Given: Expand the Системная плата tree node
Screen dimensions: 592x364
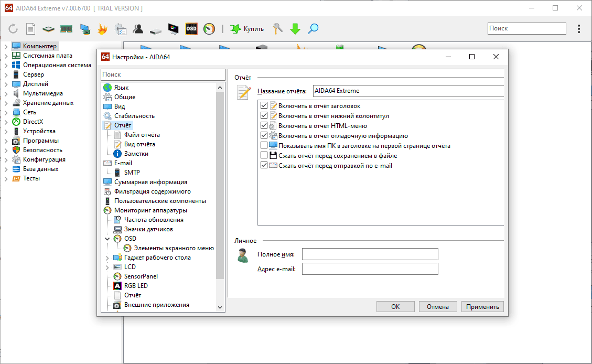Looking at the screenshot, I should [x=6, y=56].
